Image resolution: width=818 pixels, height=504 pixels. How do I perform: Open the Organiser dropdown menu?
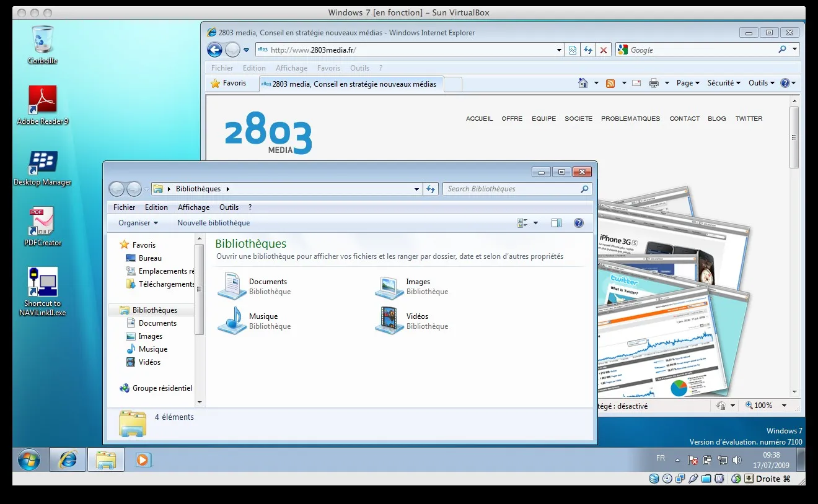138,223
